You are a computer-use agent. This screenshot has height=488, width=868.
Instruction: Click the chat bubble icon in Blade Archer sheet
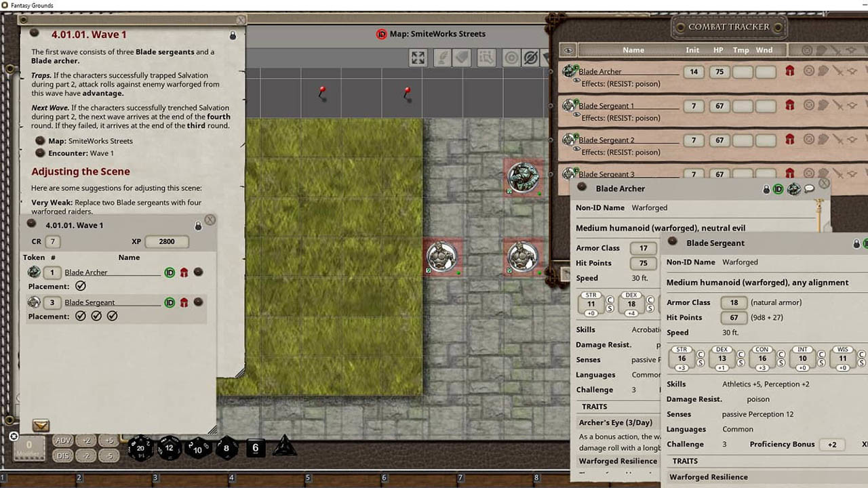pyautogui.click(x=809, y=189)
